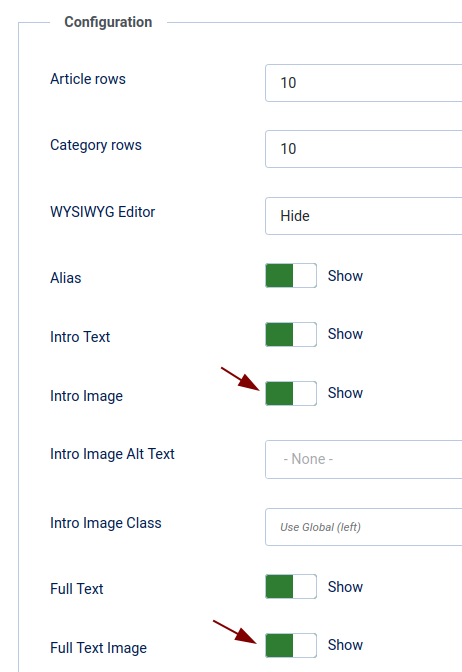Focus the Category rows input field

(363, 149)
